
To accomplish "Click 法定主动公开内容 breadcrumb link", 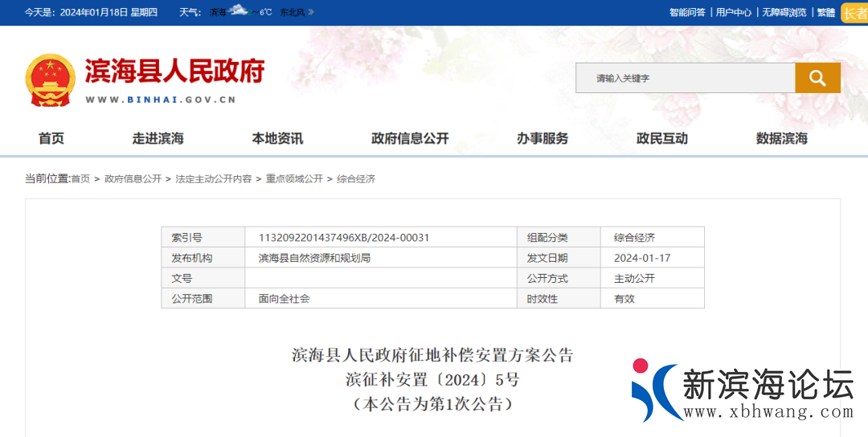I will (214, 178).
